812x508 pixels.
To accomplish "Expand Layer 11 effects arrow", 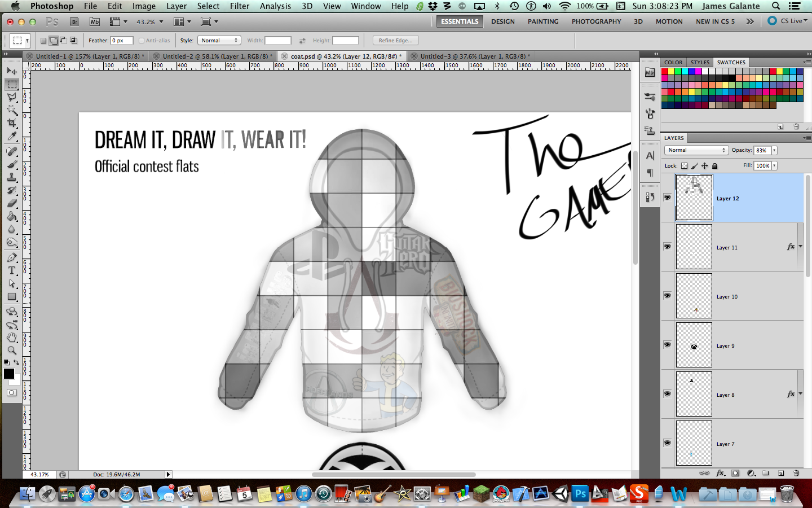I will [800, 247].
